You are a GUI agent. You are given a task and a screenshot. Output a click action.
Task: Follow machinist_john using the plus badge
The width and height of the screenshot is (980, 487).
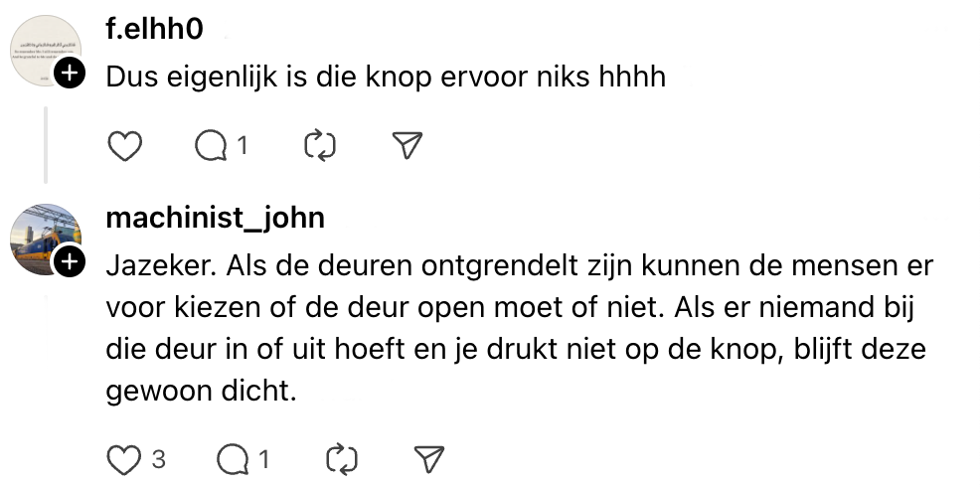[69, 262]
